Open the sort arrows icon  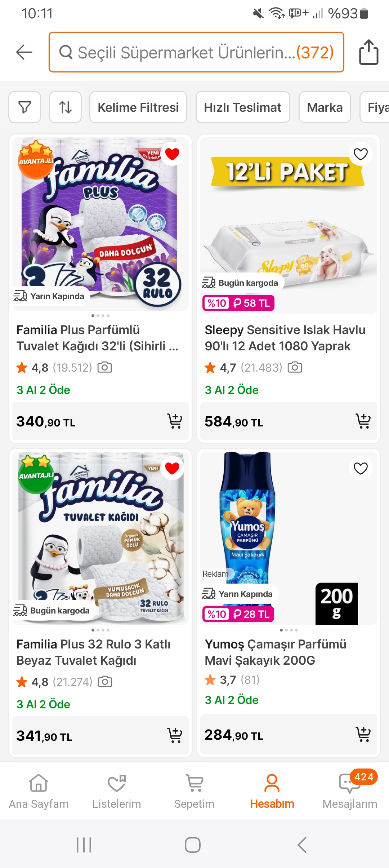[65, 107]
